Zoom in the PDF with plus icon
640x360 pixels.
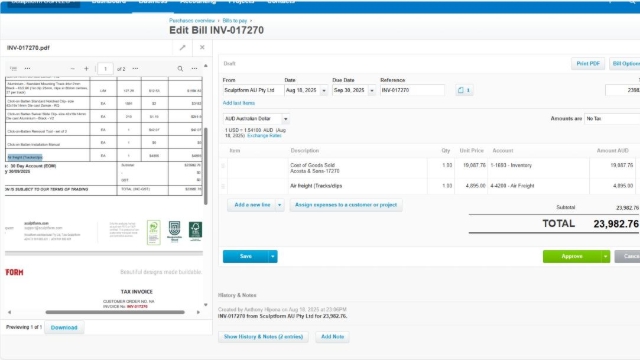pos(86,69)
